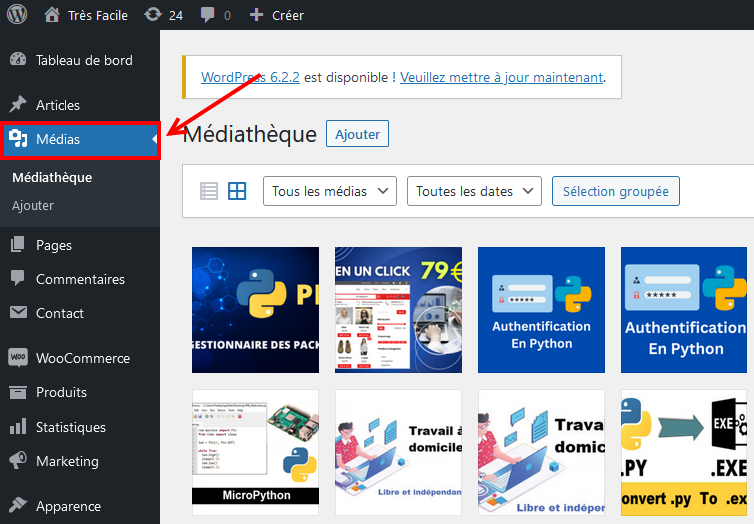Screen dimensions: 754x524
Task: Open the Toutes les dates filter dropdown
Action: (474, 191)
